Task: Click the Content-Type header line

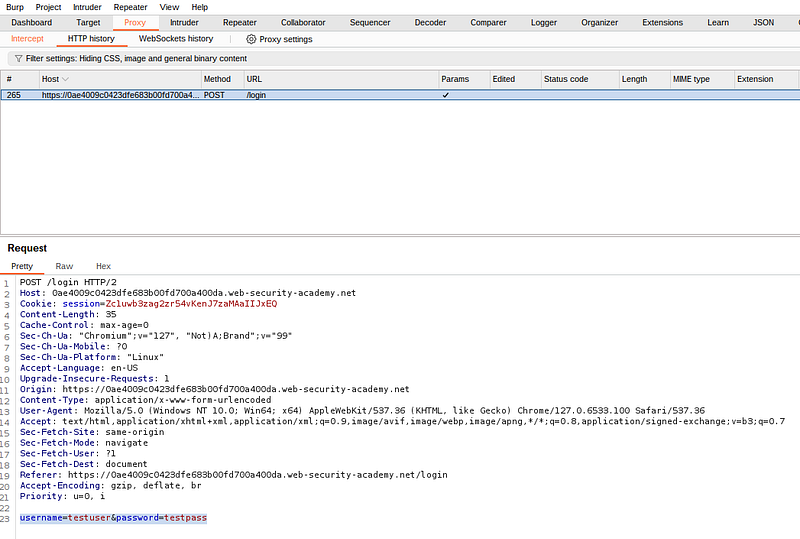Action: tap(146, 400)
